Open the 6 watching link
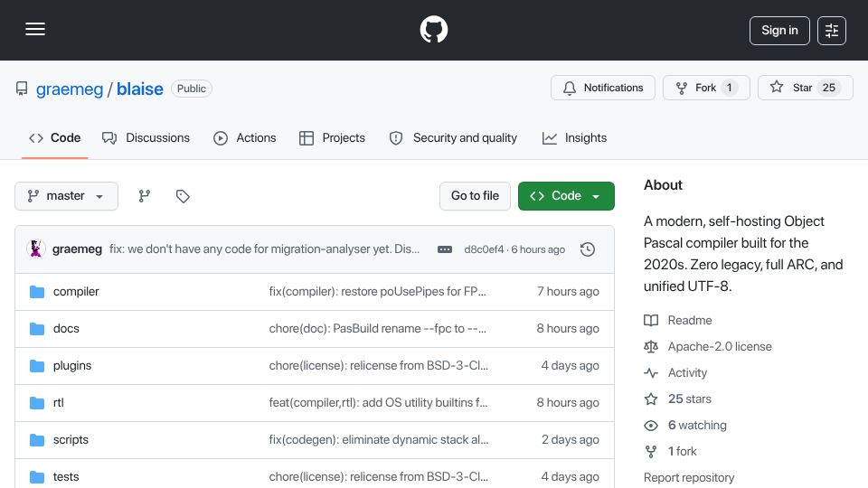868x488 pixels. (697, 426)
